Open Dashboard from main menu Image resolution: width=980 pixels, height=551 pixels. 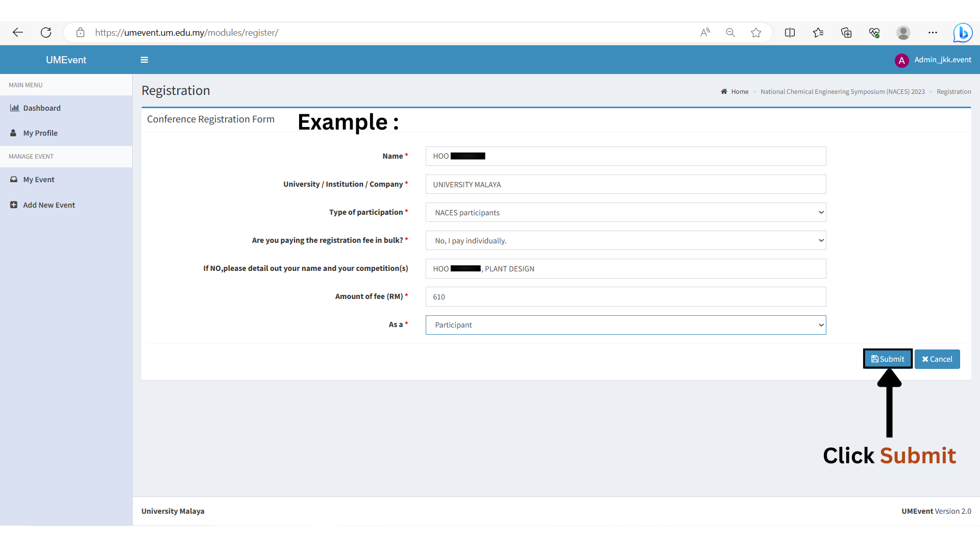pos(42,108)
